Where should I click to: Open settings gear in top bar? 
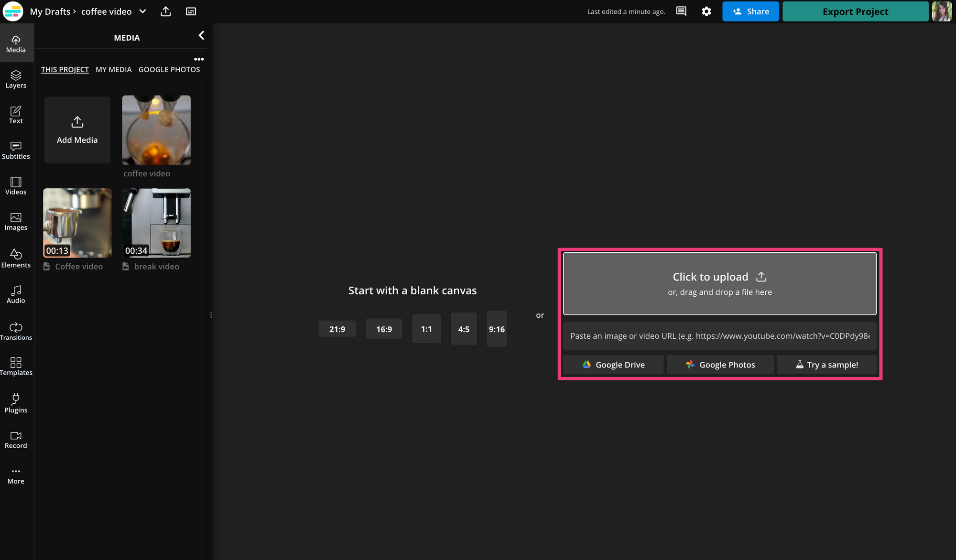tap(706, 11)
